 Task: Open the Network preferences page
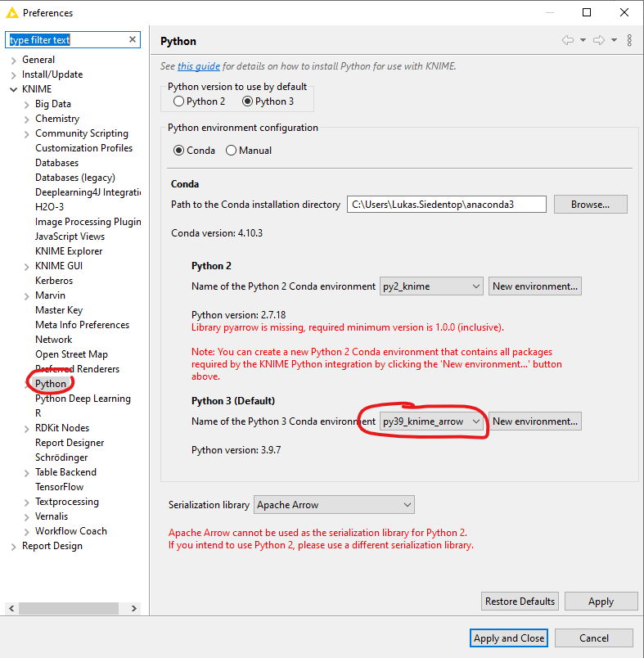[53, 339]
